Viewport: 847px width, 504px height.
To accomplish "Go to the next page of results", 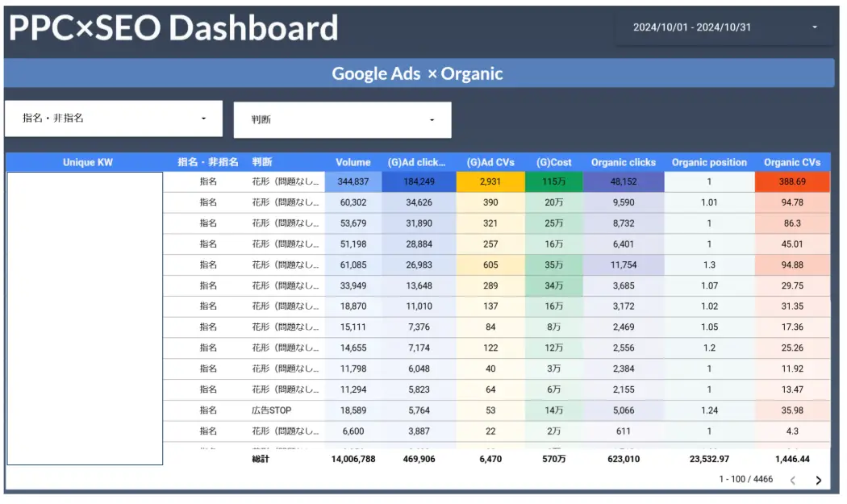I will click(x=819, y=480).
